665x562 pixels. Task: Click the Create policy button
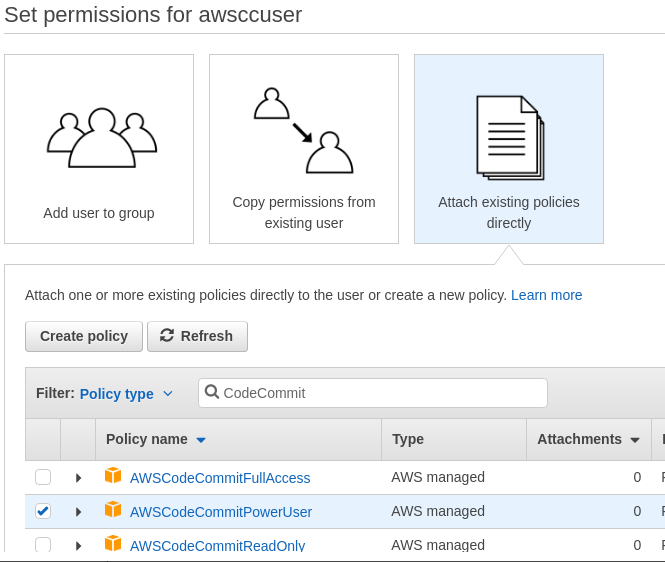(x=84, y=336)
